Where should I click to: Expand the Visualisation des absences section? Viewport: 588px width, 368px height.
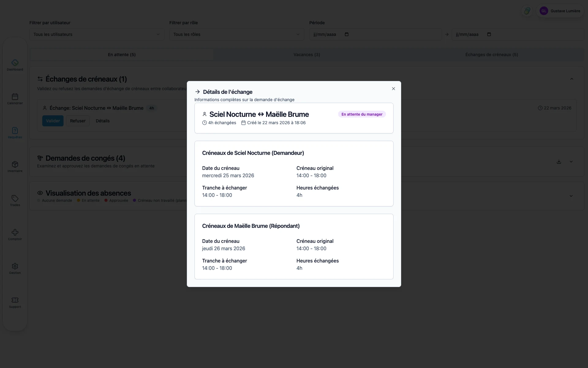click(571, 196)
